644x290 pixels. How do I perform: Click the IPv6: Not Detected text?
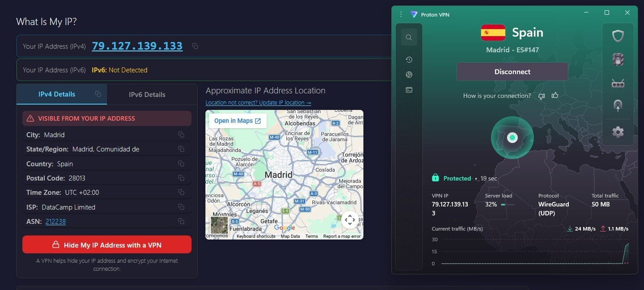(x=119, y=70)
